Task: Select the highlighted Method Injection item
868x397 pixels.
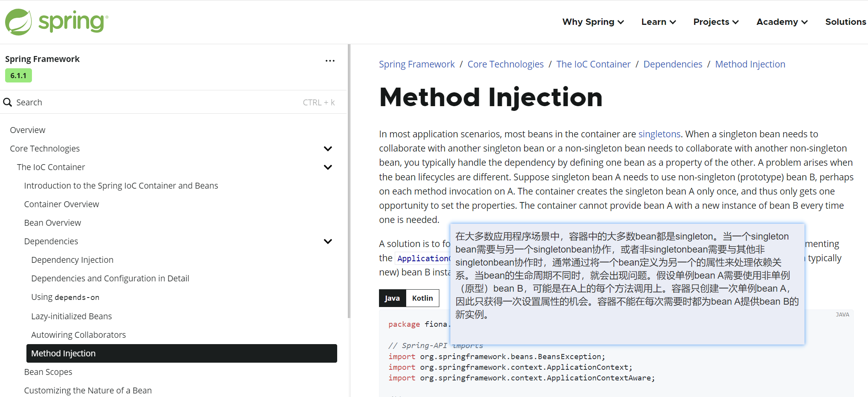Action: pos(182,354)
